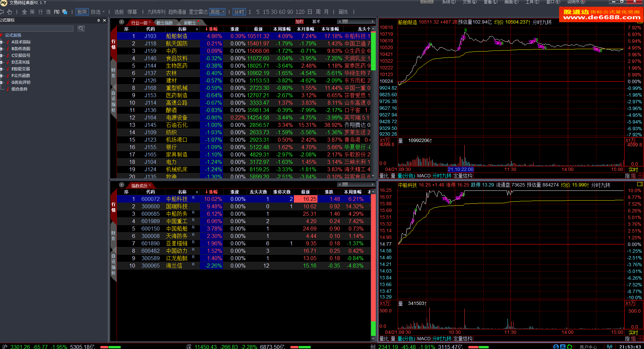Toggle 量(分色) indicator on bottom chart
This screenshot has width=644, height=349.
406,339
